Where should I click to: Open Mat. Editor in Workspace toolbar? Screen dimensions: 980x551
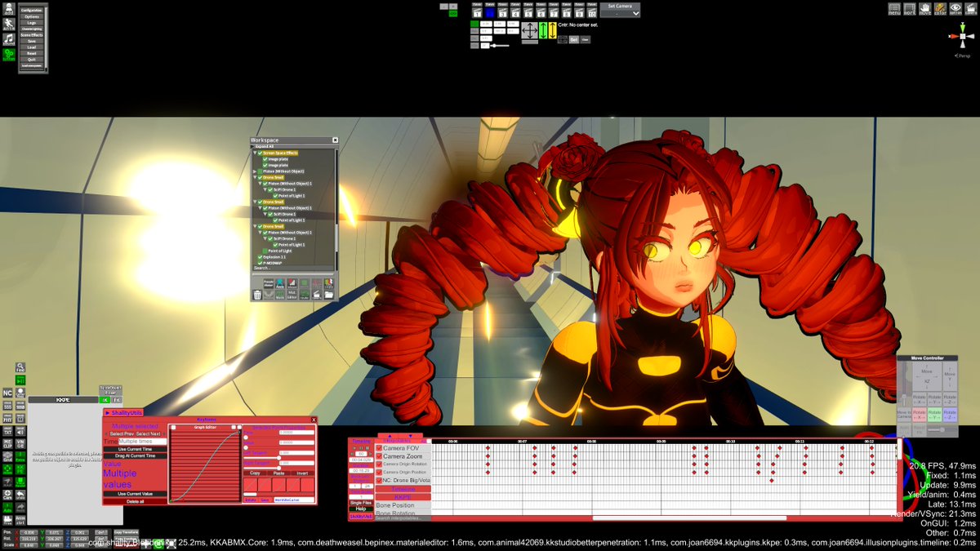point(292,295)
